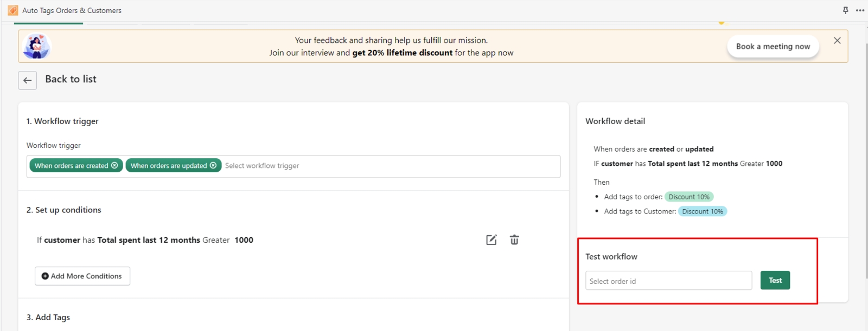Pin the app using the pin icon
The height and width of the screenshot is (331, 868).
click(845, 10)
